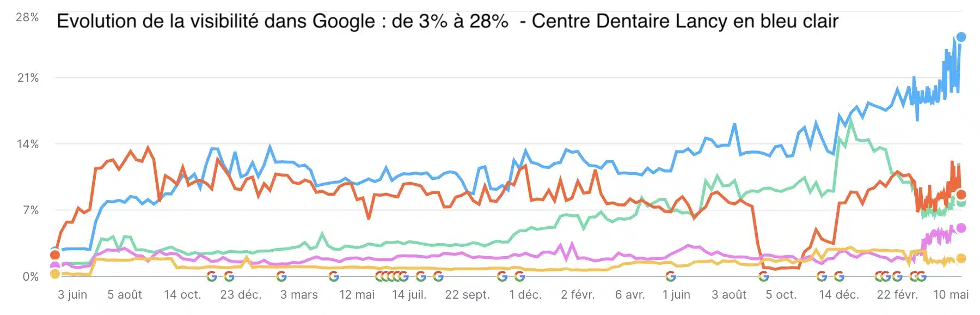Select the "10 mai" date label
Screen dimensions: 980x315
pos(951,295)
